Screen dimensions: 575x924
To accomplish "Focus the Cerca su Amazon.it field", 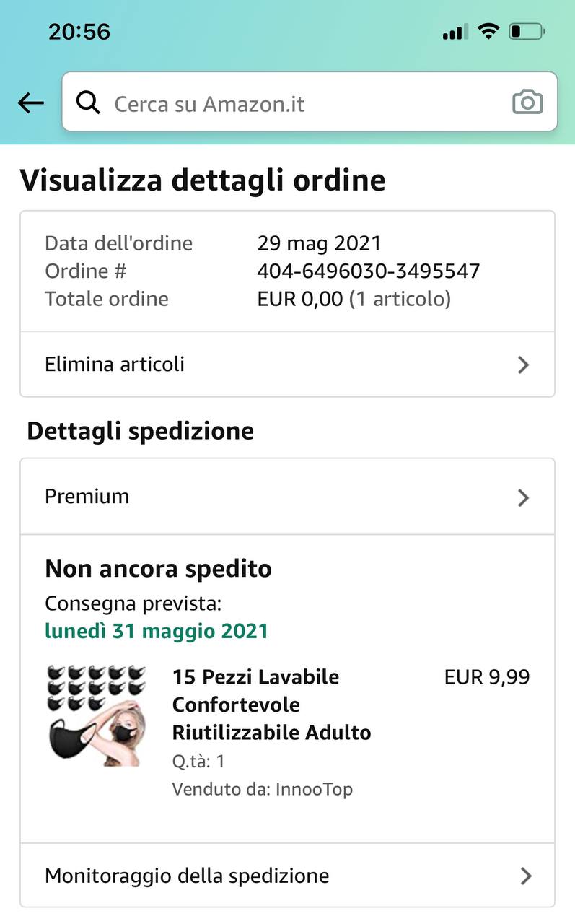I will coord(303,103).
